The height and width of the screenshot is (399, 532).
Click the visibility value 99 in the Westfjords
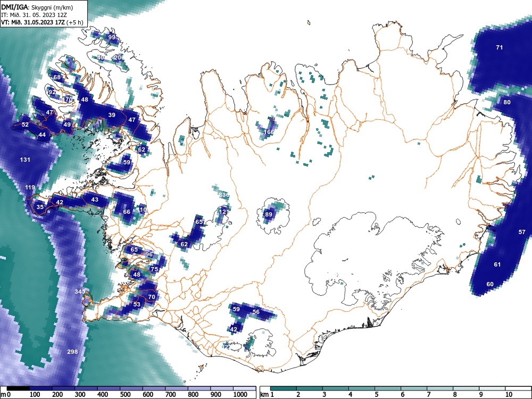(112, 37)
